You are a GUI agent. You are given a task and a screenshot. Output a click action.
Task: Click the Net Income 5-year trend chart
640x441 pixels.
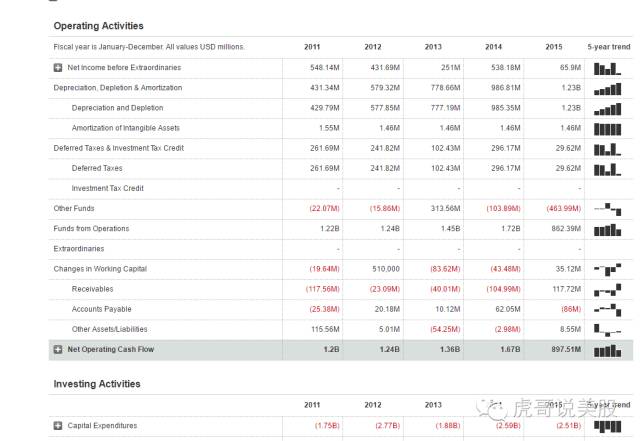(x=607, y=68)
